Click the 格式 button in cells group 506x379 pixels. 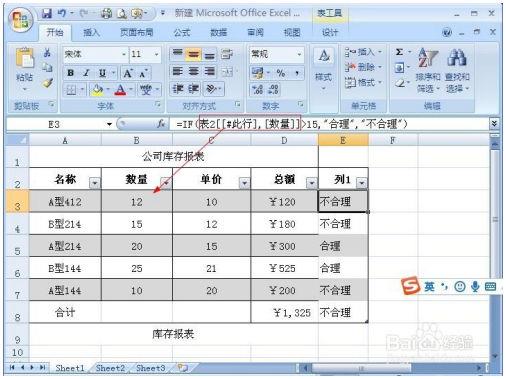363,82
